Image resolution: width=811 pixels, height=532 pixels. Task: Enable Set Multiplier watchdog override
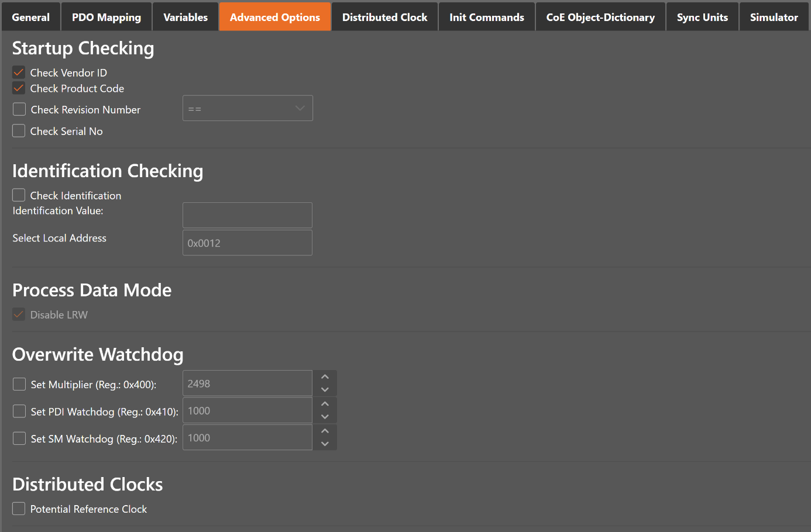(x=19, y=384)
